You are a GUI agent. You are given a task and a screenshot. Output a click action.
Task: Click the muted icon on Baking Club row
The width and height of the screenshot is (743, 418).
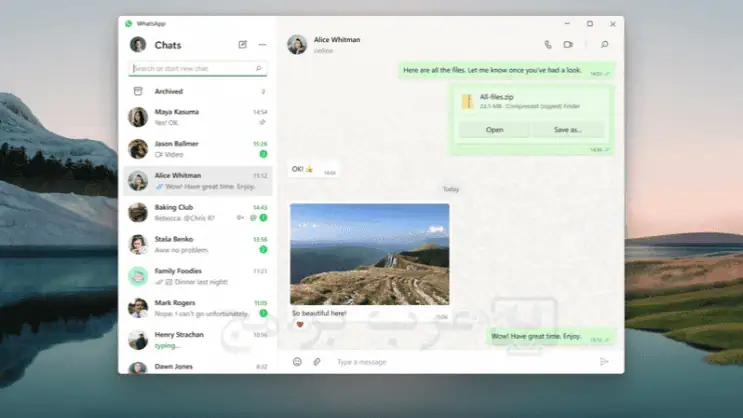click(240, 218)
